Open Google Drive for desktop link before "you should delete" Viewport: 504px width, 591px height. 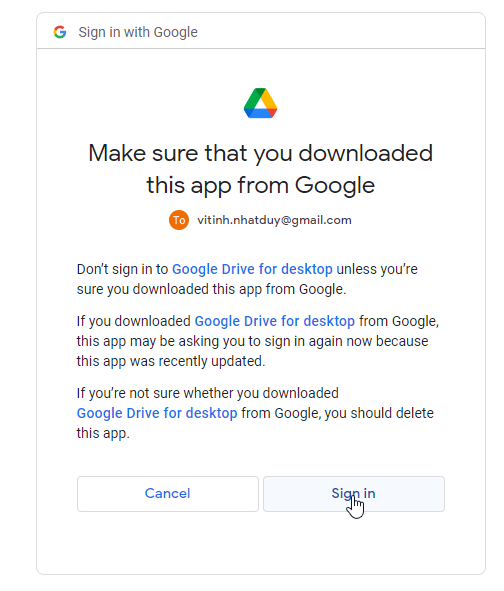157,413
